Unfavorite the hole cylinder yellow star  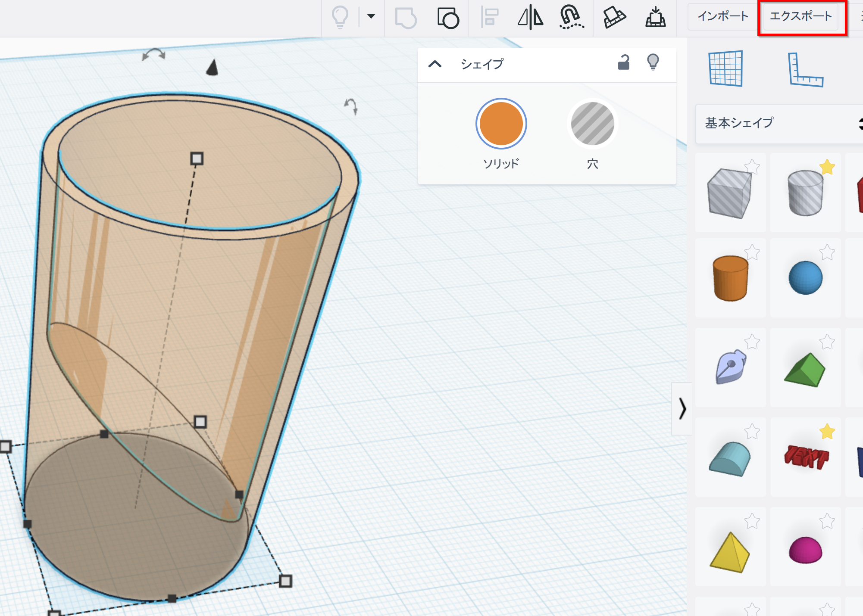(x=827, y=167)
